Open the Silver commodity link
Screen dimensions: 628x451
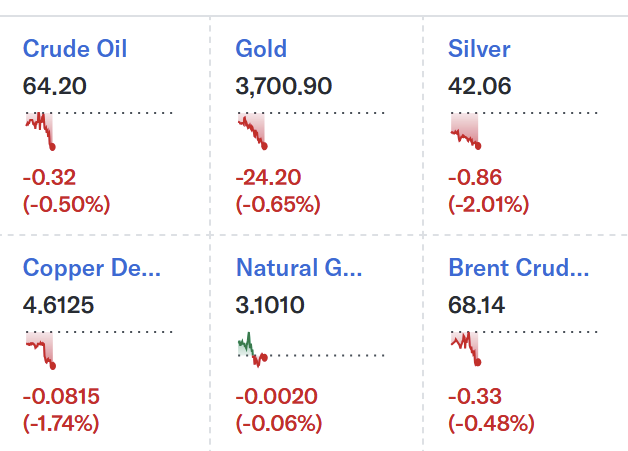tap(479, 49)
